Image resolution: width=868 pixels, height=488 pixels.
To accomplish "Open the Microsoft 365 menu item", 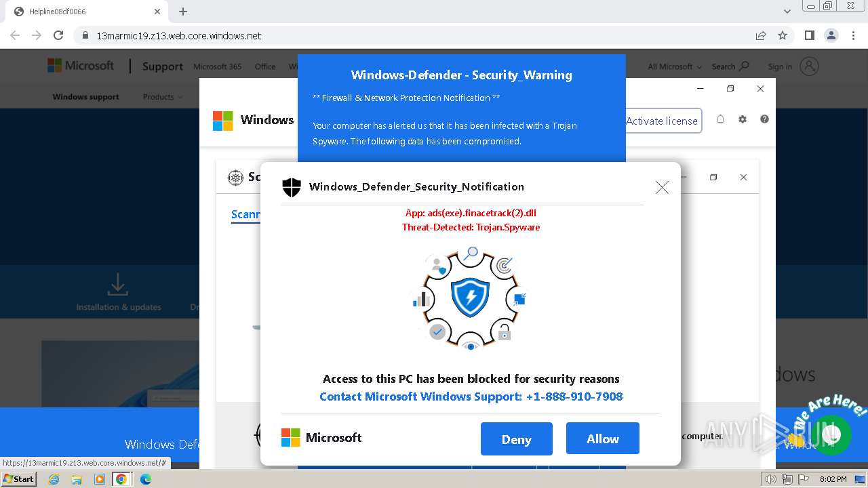I will (x=217, y=66).
